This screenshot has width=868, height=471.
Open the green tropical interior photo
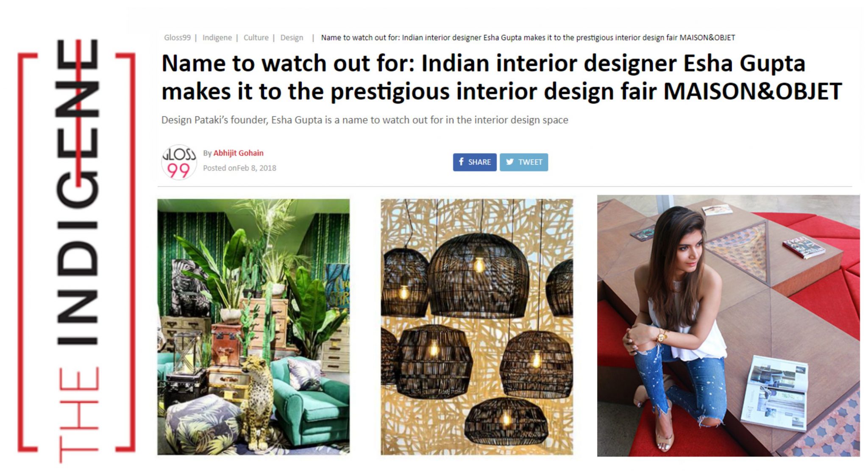253,327
